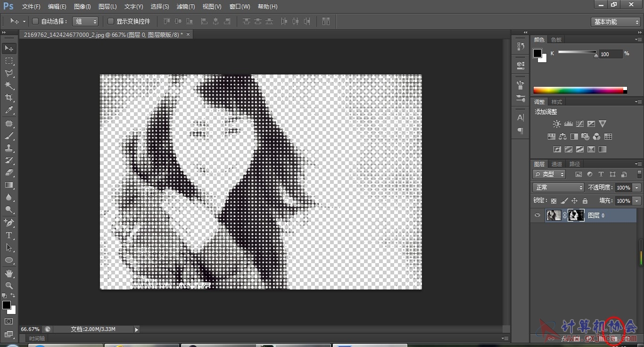
Task: Open the 图像(I) menu
Action: [82, 7]
